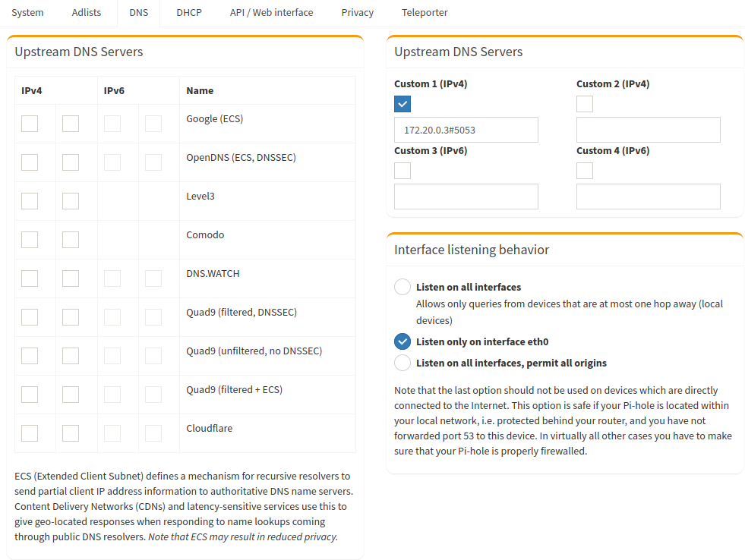Screen dimensions: 745x560
Task: Switch to the Adlists tab
Action: pos(87,13)
